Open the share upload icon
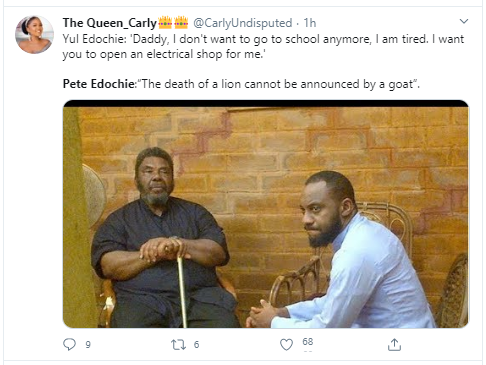Image resolution: width=486 pixels, height=365 pixels. tap(394, 345)
